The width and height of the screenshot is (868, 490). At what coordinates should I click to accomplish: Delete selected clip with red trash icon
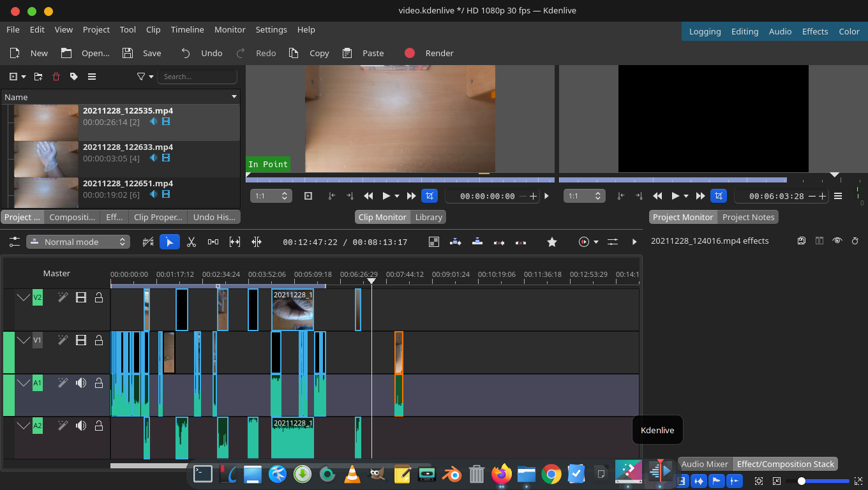pyautogui.click(x=56, y=77)
